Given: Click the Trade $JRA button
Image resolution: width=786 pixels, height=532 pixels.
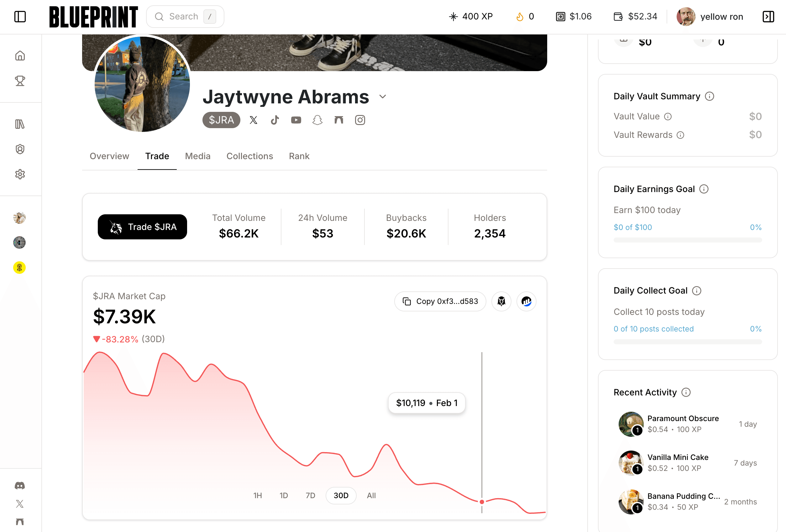Looking at the screenshot, I should pyautogui.click(x=142, y=227).
